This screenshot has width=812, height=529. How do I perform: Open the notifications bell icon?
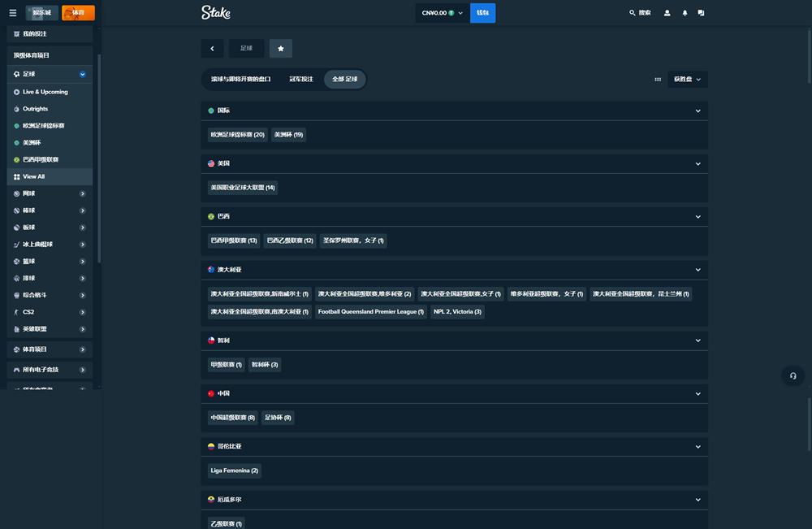tap(685, 13)
